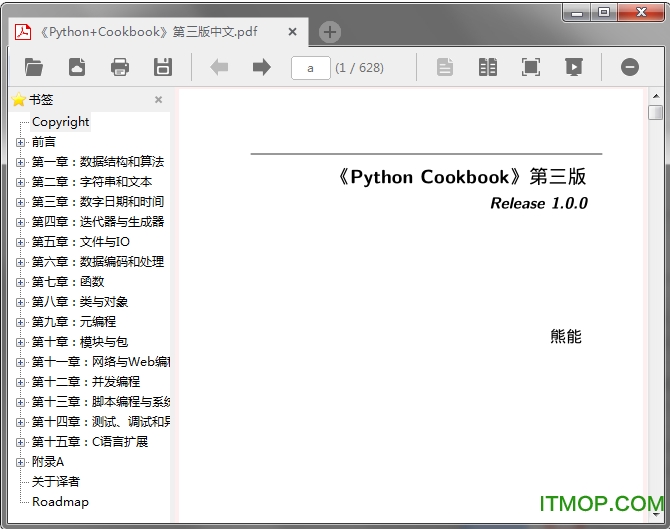Close the bookmarks panel
This screenshot has height=529, width=670.
(158, 100)
